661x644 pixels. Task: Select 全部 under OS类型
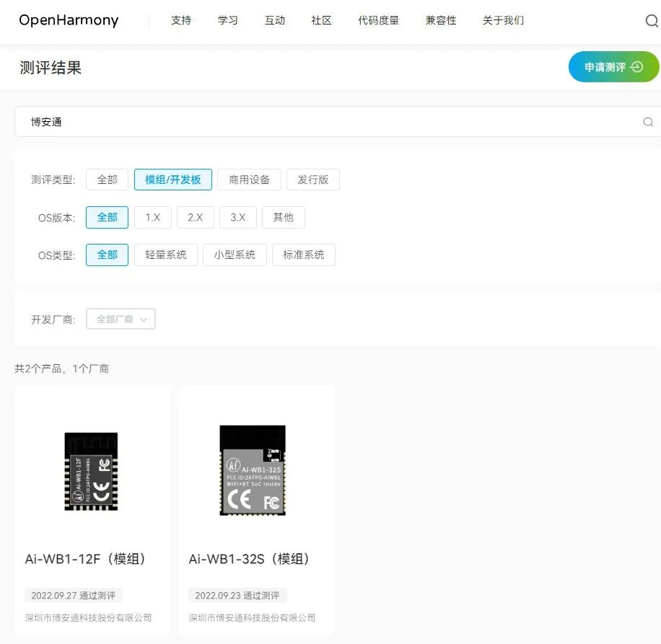[107, 255]
